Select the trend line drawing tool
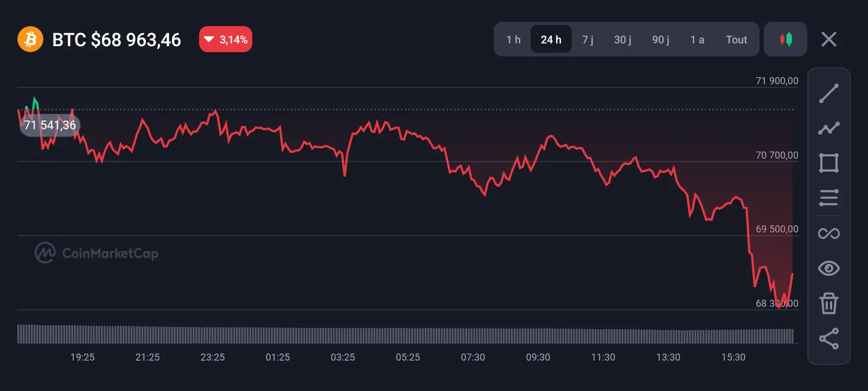This screenshot has height=391, width=868. (x=829, y=93)
